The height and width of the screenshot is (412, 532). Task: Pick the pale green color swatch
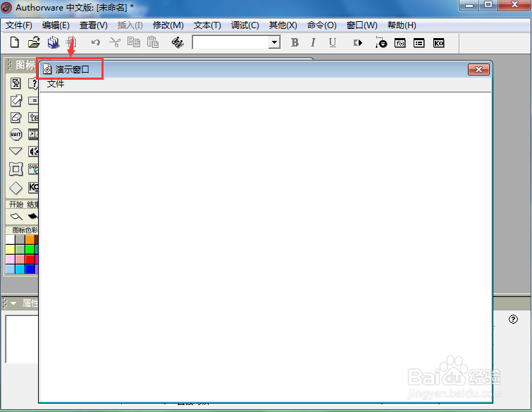(20, 250)
